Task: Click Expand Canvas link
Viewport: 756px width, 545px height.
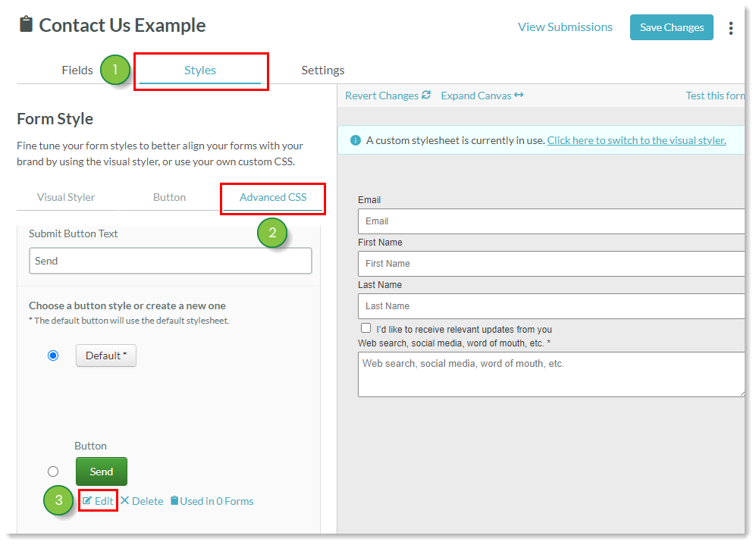Action: pos(482,96)
